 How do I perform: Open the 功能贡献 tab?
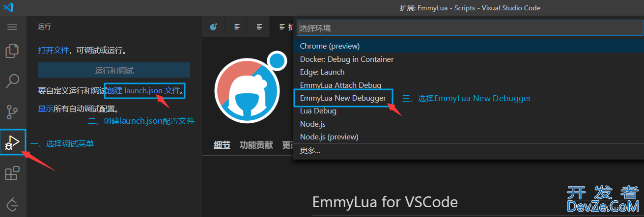(x=256, y=145)
